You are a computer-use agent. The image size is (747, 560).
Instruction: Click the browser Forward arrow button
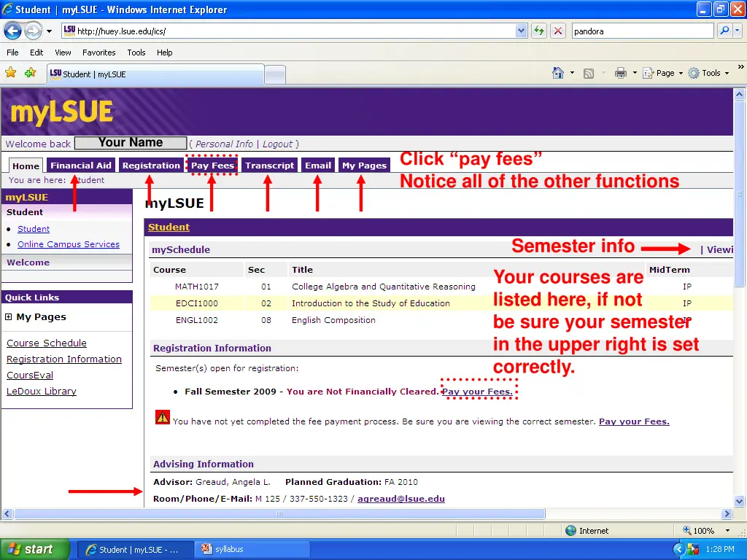pyautogui.click(x=33, y=31)
